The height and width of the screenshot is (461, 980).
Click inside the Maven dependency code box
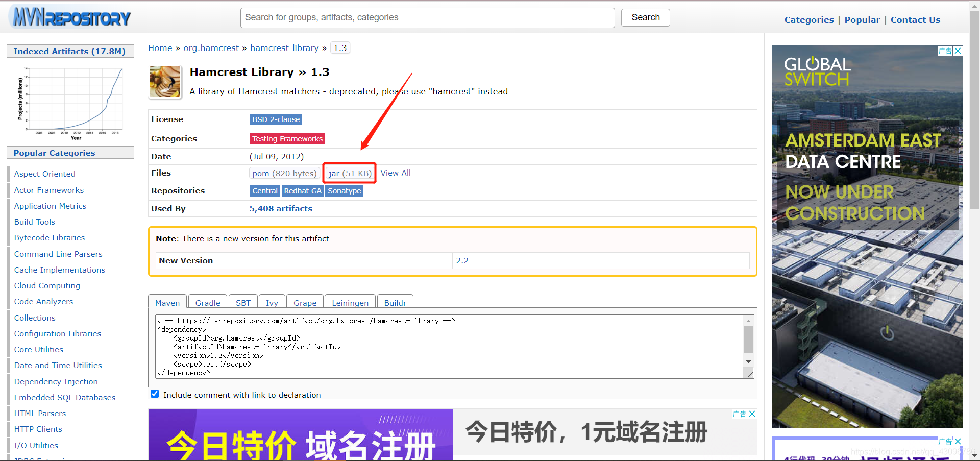[x=449, y=347]
